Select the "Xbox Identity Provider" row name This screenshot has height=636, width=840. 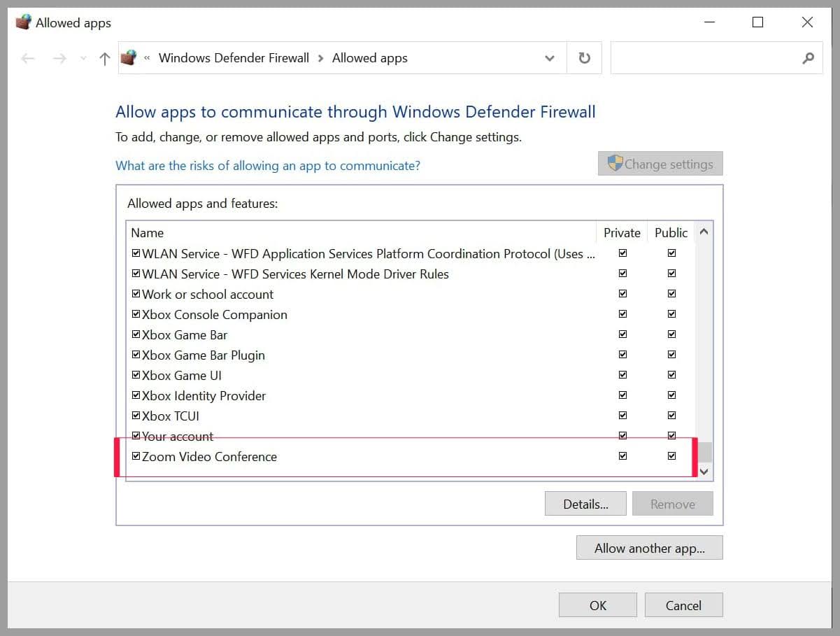[204, 395]
